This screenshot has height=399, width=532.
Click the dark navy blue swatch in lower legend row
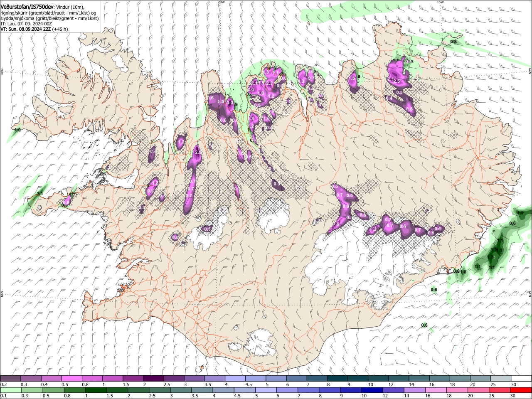coord(372,390)
